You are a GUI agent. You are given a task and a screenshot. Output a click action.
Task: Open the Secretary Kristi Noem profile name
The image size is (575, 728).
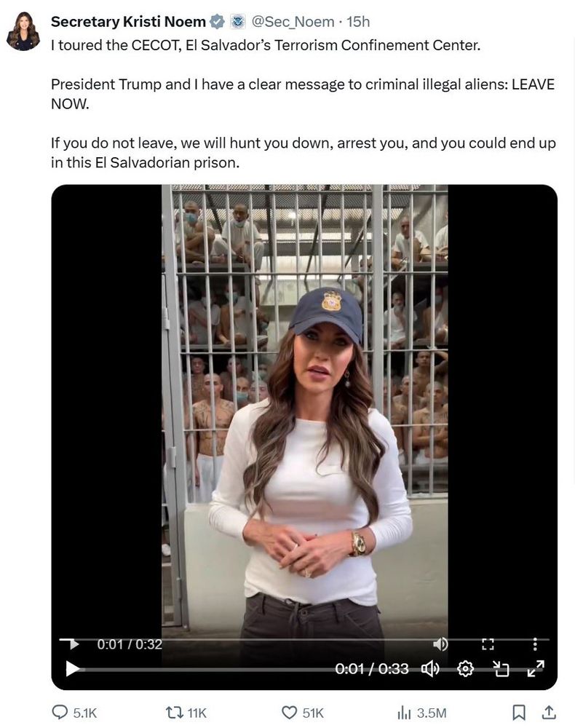128,21
